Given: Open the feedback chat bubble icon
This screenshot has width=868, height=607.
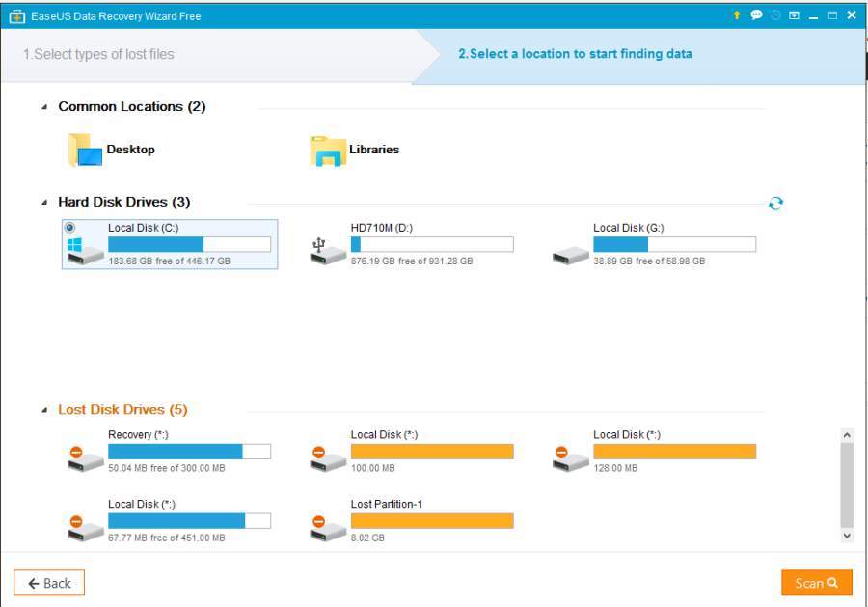Looking at the screenshot, I should point(756,14).
